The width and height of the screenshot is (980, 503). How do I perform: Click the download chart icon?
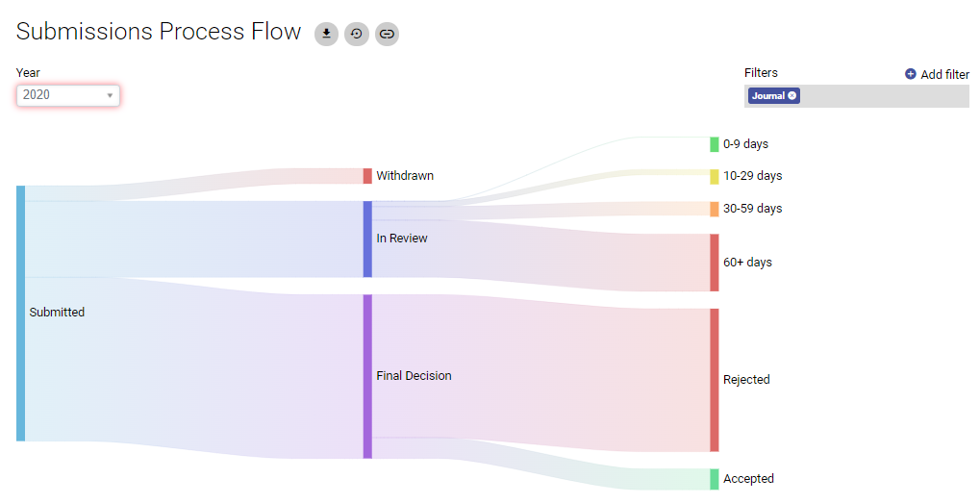click(x=326, y=34)
